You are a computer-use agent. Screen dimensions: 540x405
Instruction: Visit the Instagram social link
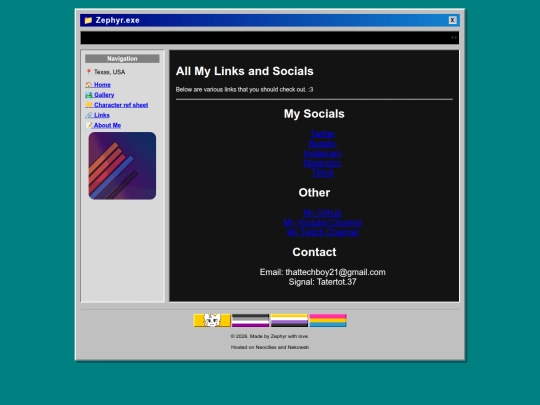[322, 153]
